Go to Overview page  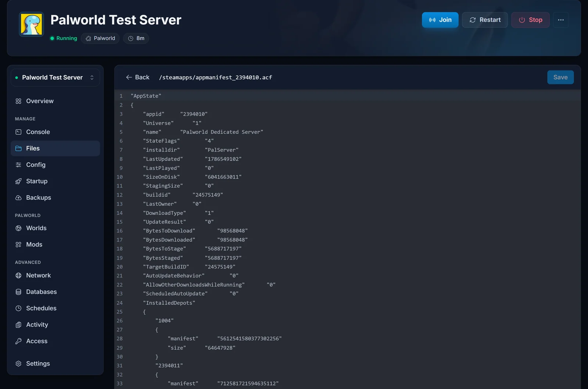pos(55,101)
